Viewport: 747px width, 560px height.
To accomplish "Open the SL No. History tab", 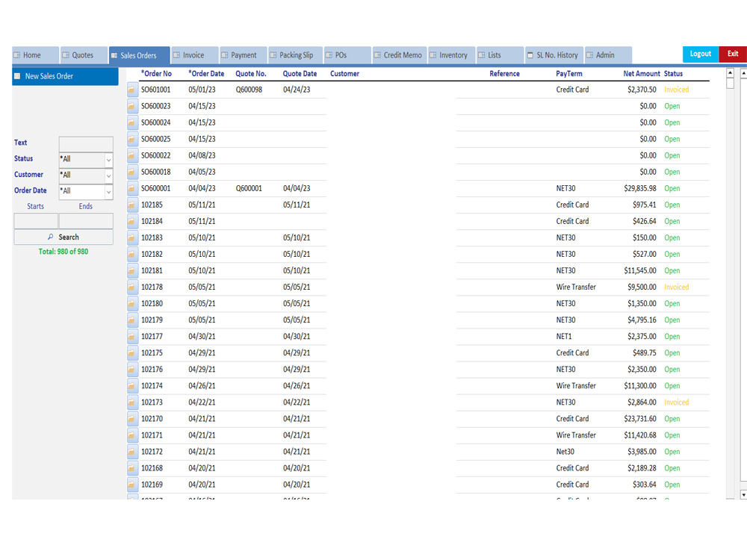I will pyautogui.click(x=554, y=55).
